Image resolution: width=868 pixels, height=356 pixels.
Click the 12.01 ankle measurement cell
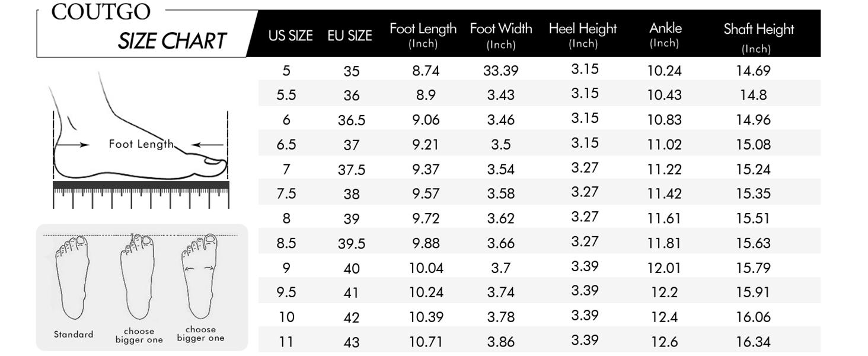point(664,268)
